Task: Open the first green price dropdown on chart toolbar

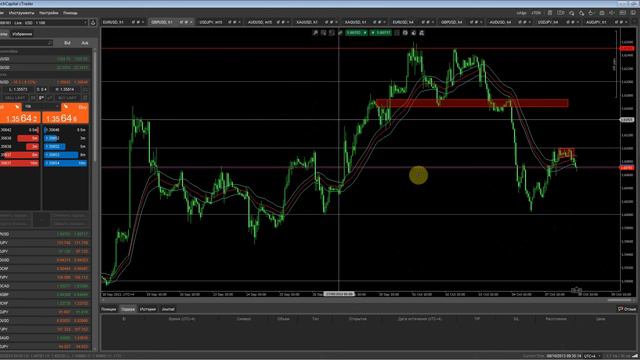Action: 356,33
